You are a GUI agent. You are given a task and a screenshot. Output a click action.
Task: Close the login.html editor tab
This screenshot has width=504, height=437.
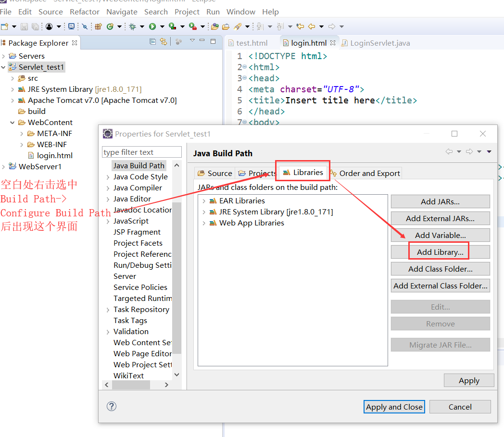click(333, 43)
